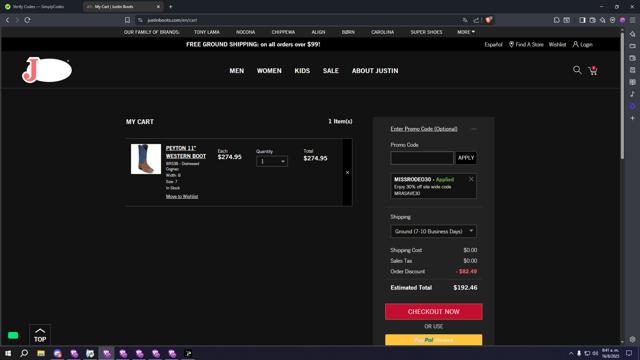Image resolution: width=640 pixels, height=360 pixels.
Task: Open the ABOUT JUSTIN menu
Action: tap(375, 71)
